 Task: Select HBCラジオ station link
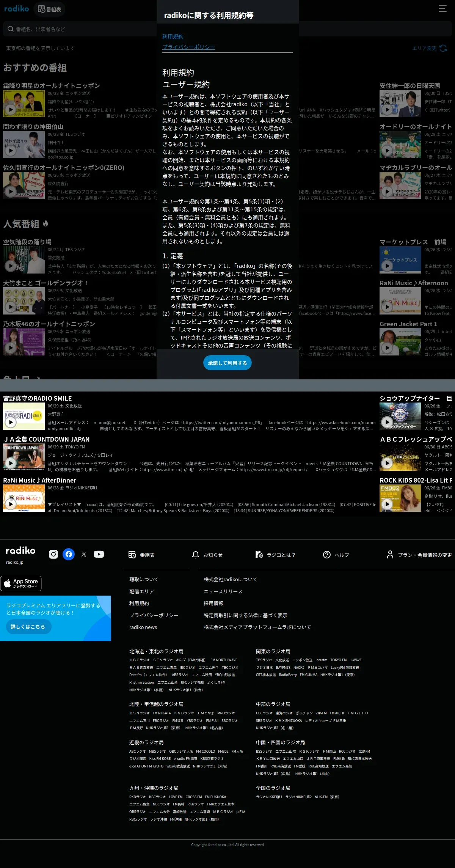[140, 660]
